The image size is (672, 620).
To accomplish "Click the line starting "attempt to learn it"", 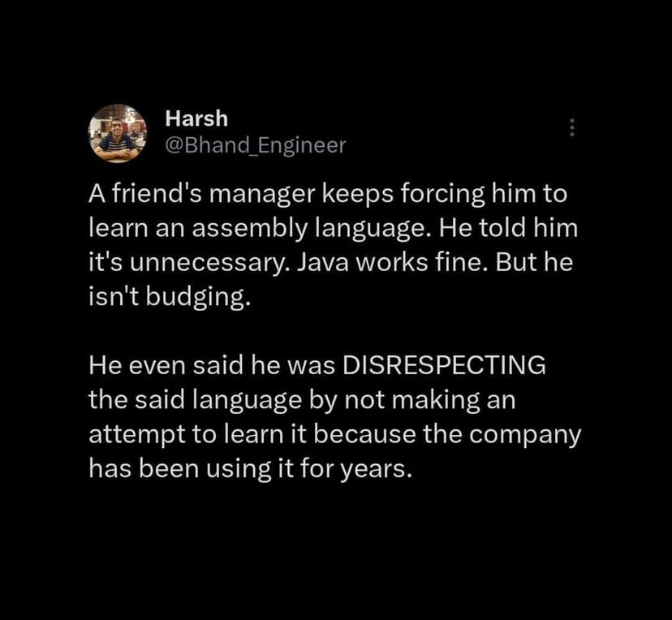I will pos(334,434).
